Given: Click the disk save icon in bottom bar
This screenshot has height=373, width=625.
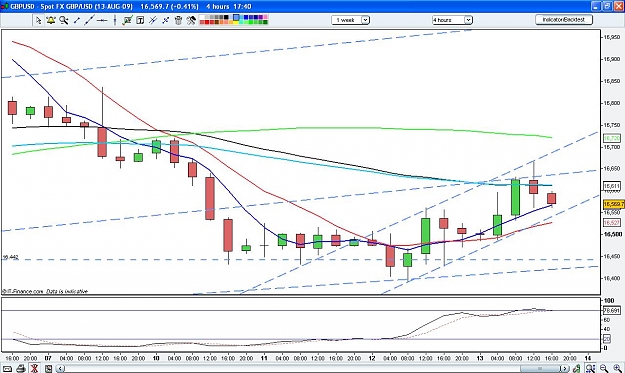Looking at the screenshot, I should coord(48,369).
